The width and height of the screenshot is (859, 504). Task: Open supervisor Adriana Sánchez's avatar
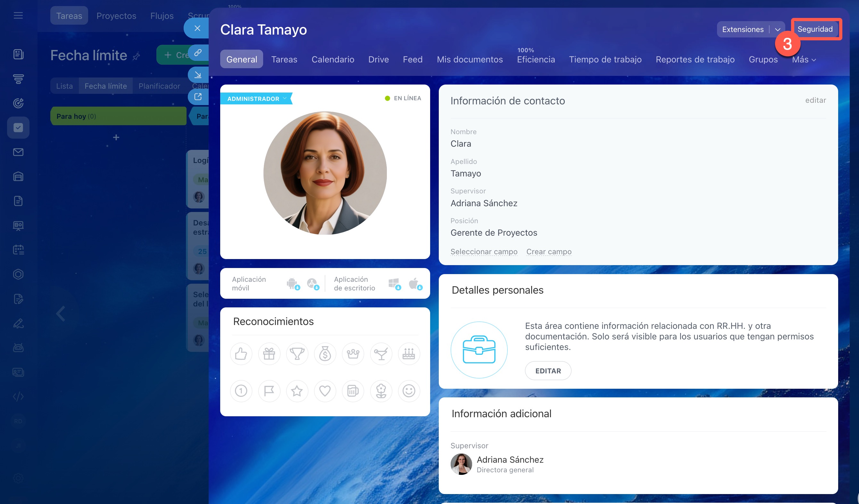click(x=461, y=464)
